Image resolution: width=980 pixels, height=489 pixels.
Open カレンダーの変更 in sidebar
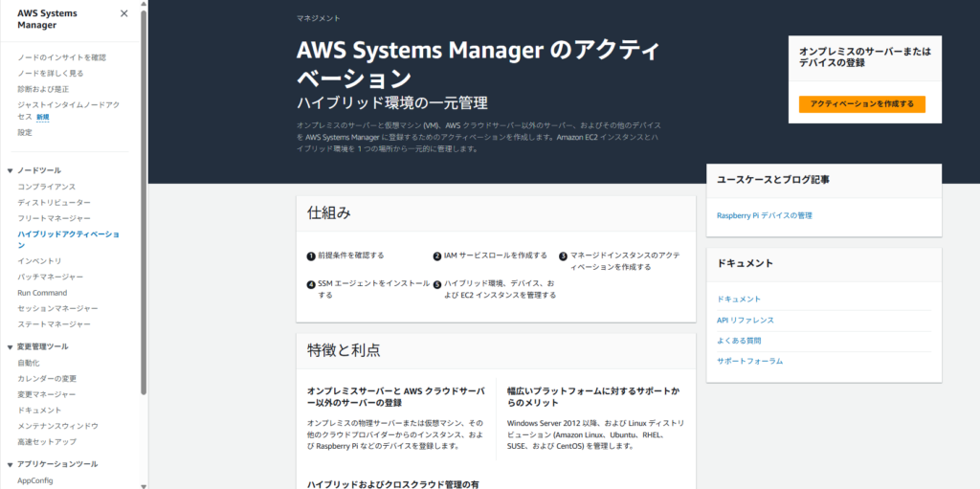(x=47, y=379)
